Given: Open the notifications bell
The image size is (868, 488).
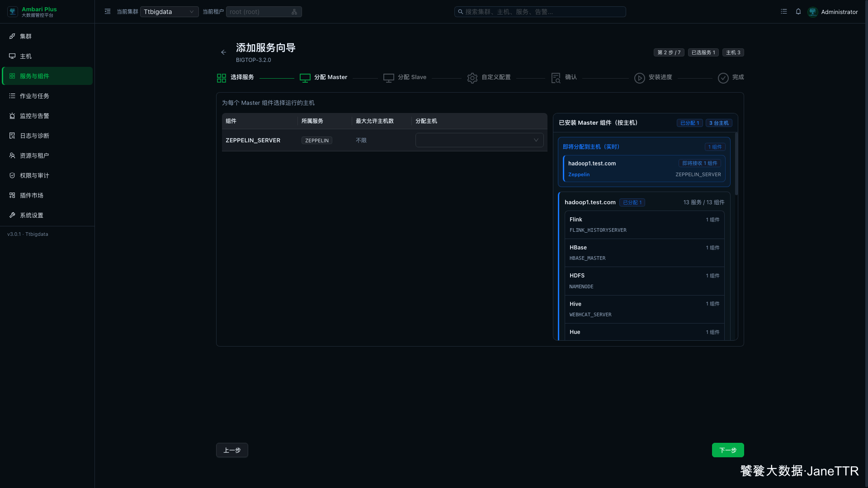Looking at the screenshot, I should [798, 12].
